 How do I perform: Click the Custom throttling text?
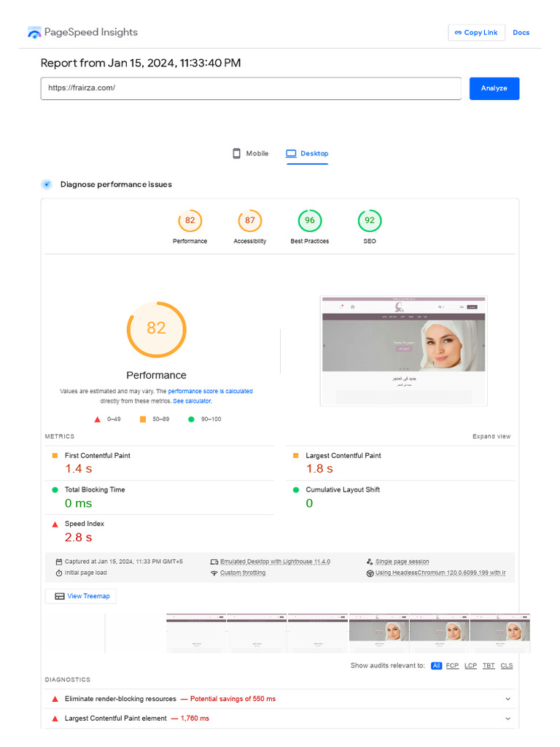point(243,573)
